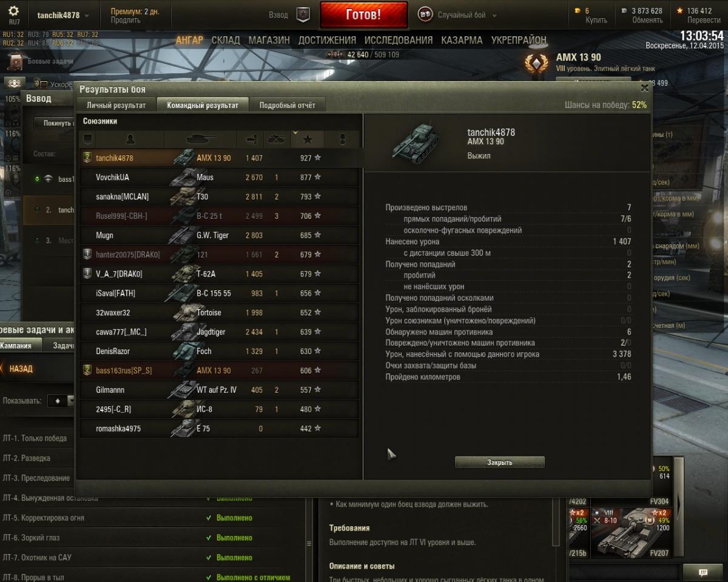
Task: Switch to the Подробный отчёт tab
Action: tap(288, 105)
